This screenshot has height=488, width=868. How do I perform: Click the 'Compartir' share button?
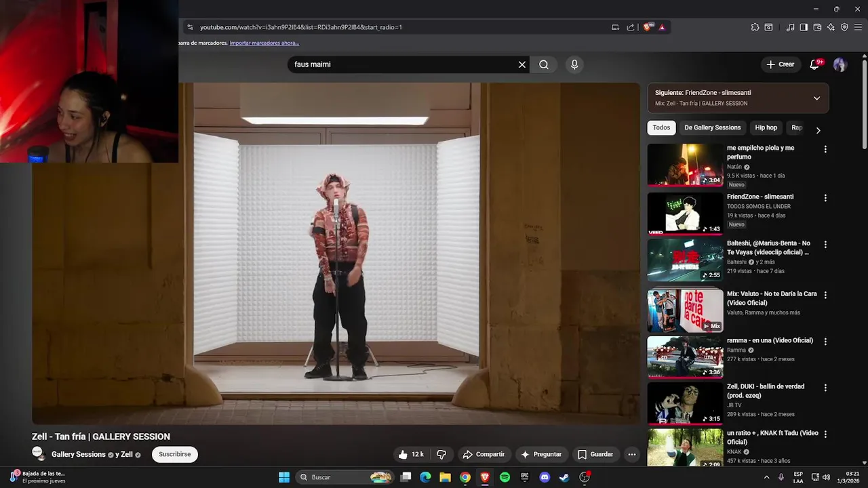point(484,454)
